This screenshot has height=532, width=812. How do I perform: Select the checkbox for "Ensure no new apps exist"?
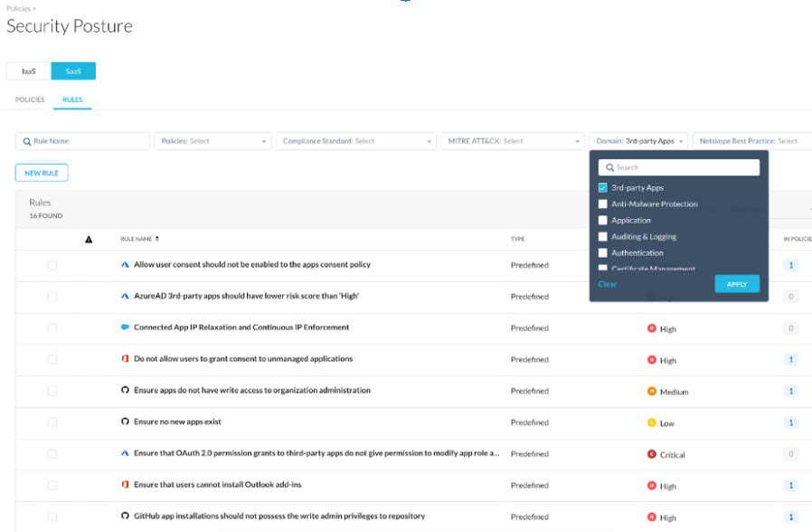pyautogui.click(x=52, y=423)
